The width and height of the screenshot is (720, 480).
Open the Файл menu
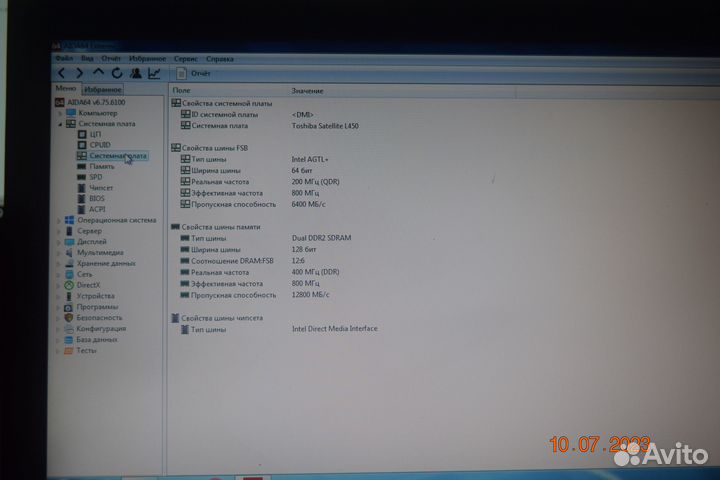[x=64, y=58]
